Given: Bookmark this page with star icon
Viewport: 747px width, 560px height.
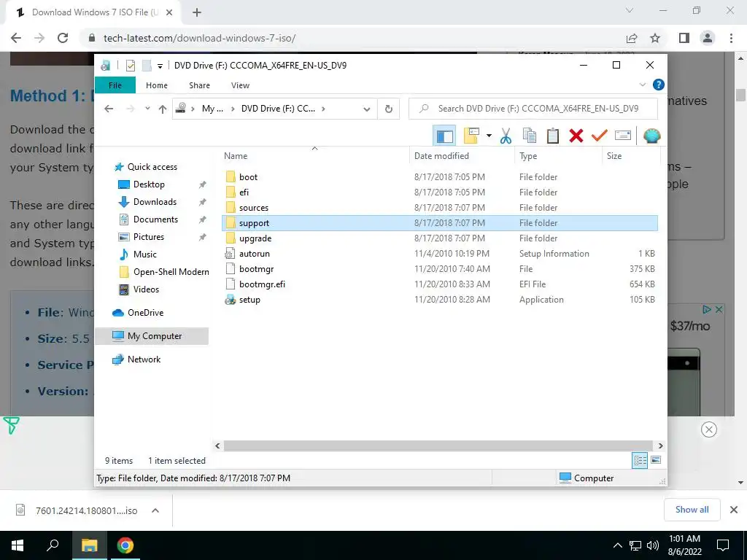Looking at the screenshot, I should 655,38.
